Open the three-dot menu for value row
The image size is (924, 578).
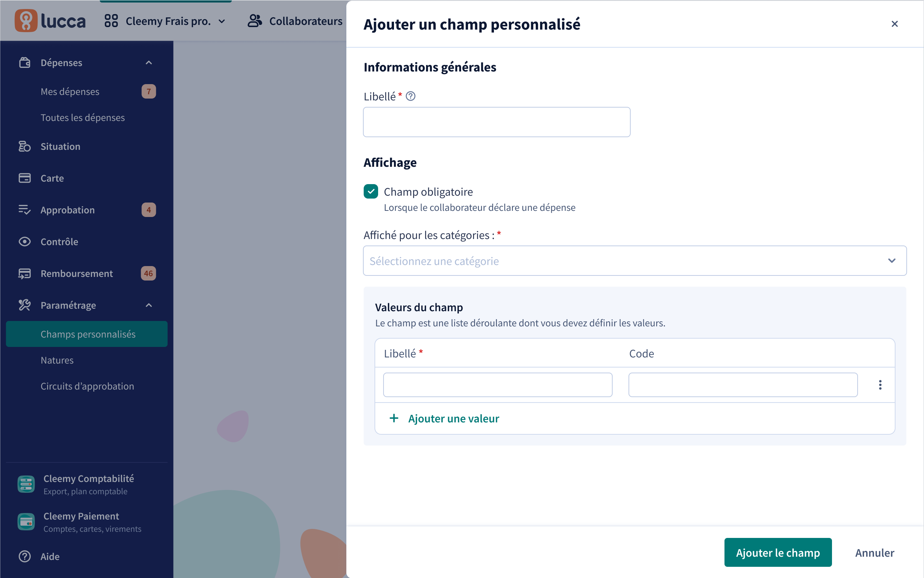[880, 384]
